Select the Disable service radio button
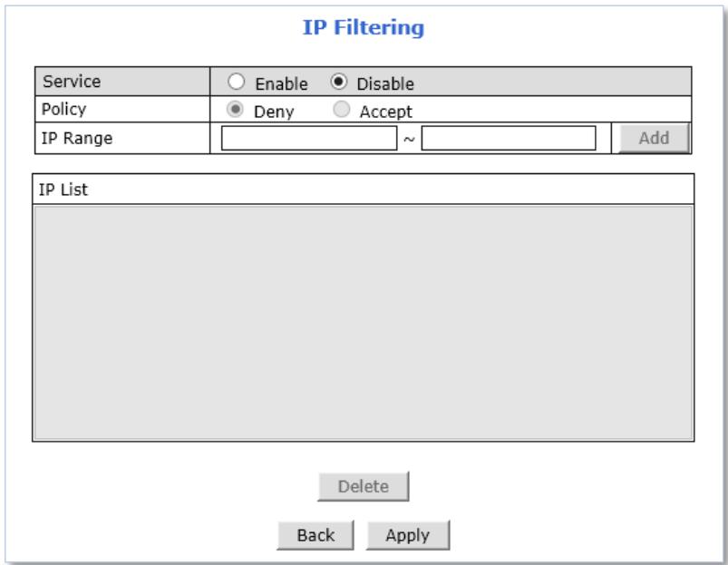Viewport: 728px width, 565px height. 338,82
